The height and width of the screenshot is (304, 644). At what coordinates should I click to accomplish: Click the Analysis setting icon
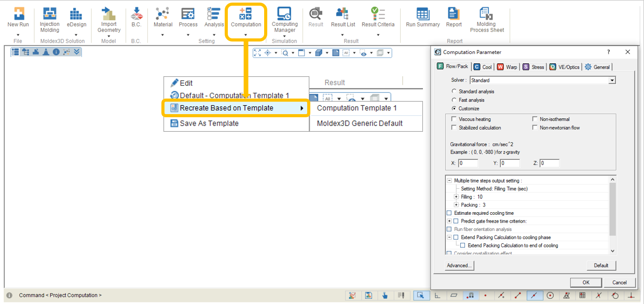[214, 14]
